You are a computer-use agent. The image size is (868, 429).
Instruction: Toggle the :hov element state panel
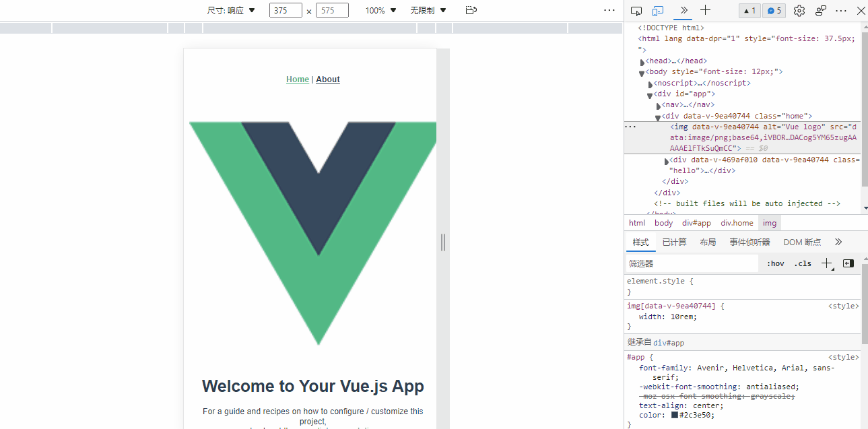[x=776, y=263]
